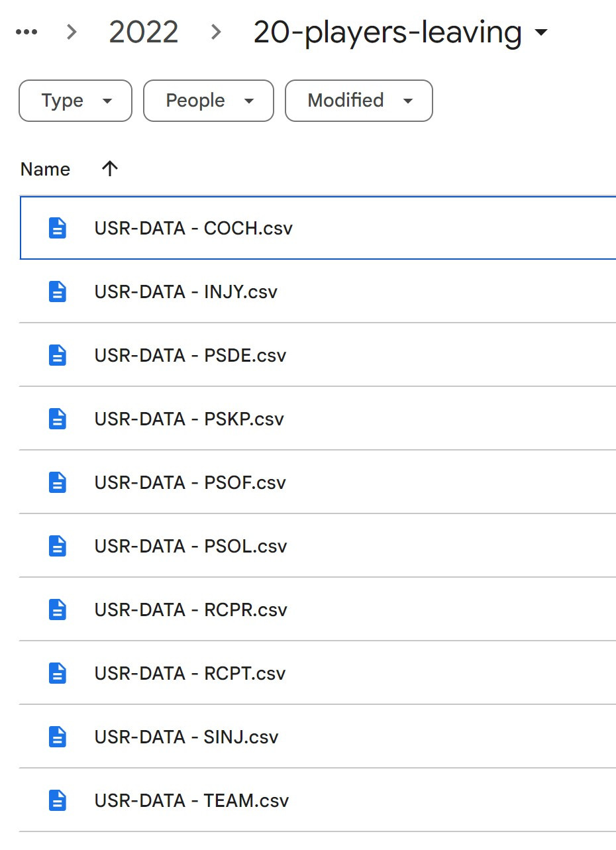The width and height of the screenshot is (616, 850).
Task: Expand the 20-players-leaving folder menu
Action: [541, 32]
